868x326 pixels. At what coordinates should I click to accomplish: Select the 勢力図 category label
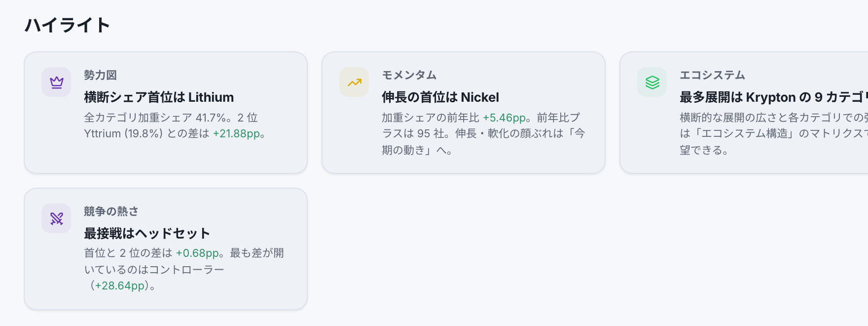[x=100, y=75]
